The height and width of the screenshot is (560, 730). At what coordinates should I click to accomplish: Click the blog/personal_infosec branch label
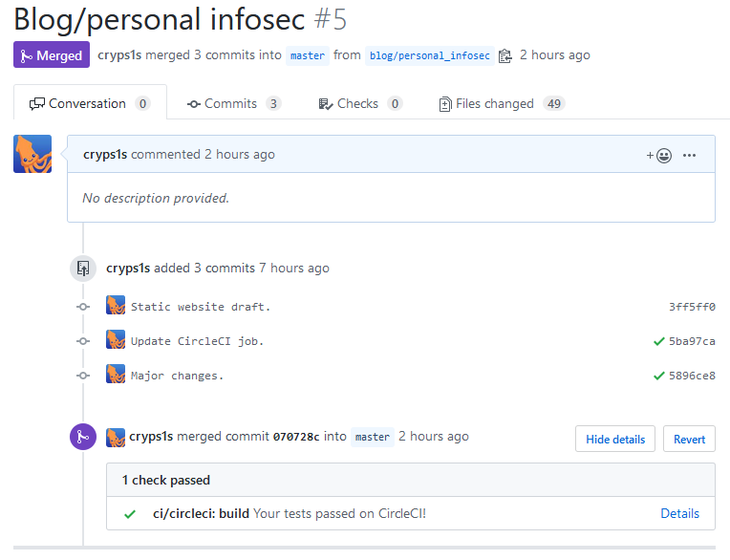429,55
